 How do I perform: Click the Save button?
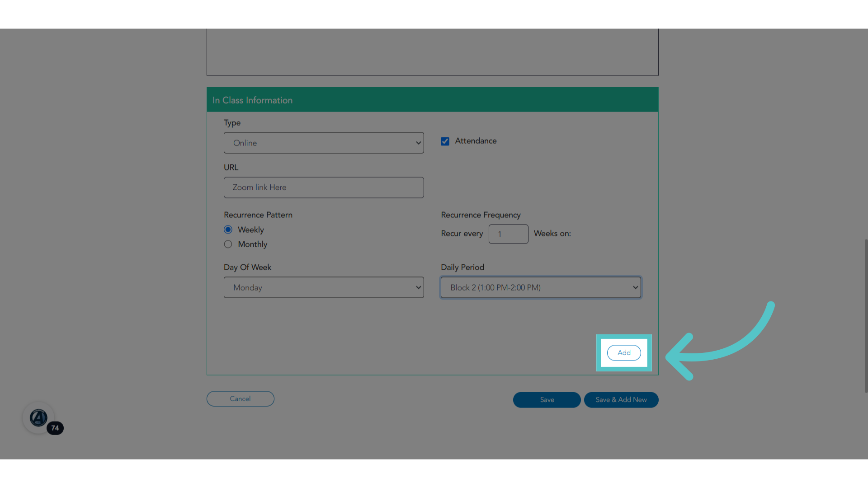point(547,400)
